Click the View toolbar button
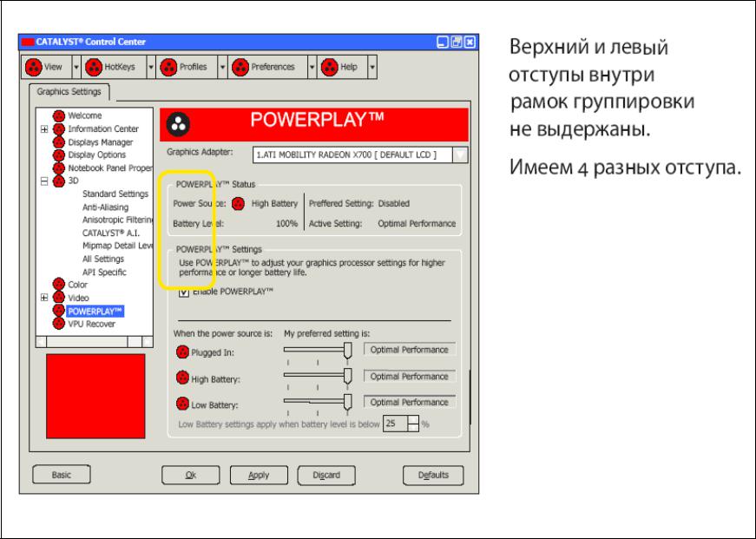The width and height of the screenshot is (756, 539). point(47,67)
